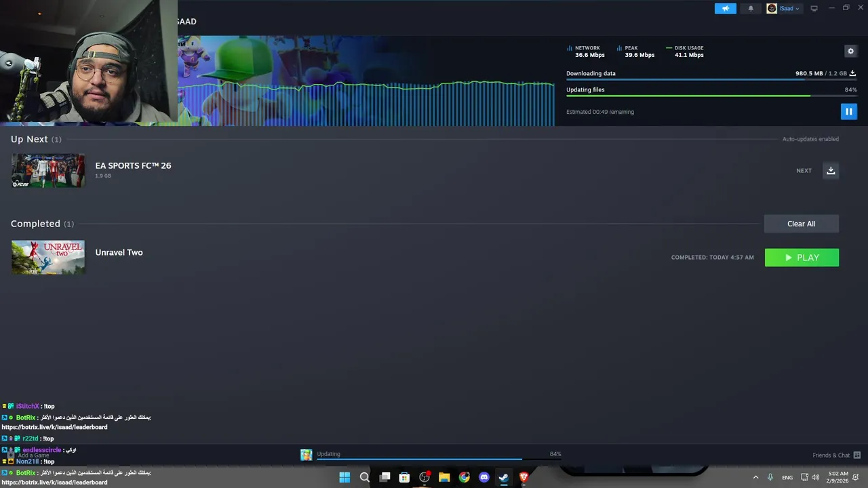Image resolution: width=868 pixels, height=488 pixels.
Task: Click the volume speaker tray icon
Action: [815, 477]
